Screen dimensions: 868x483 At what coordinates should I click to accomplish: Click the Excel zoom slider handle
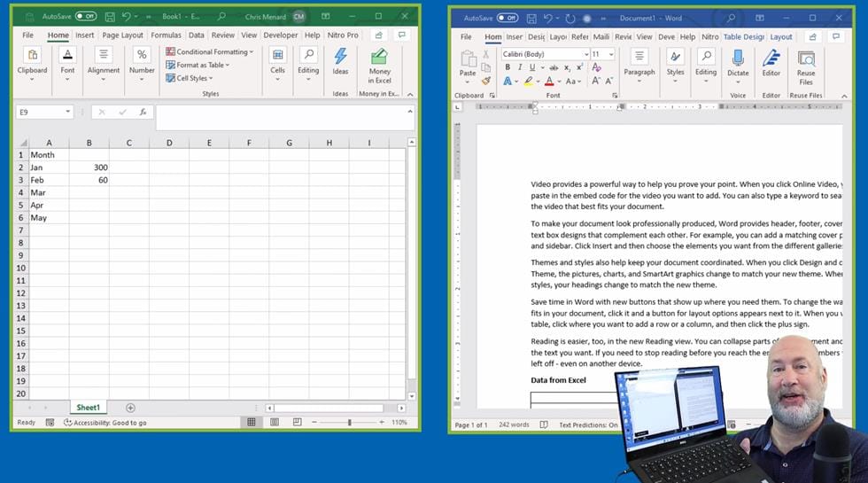tap(349, 423)
